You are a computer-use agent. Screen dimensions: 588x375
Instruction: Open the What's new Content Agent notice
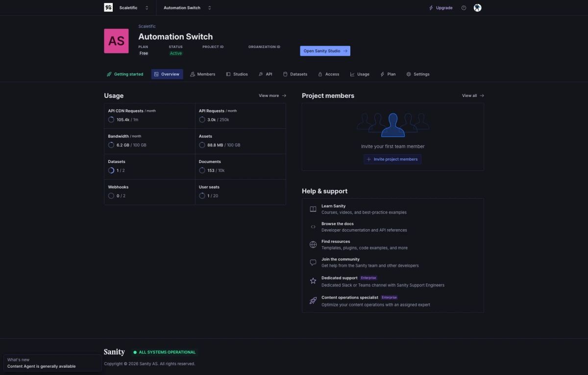[x=52, y=363]
